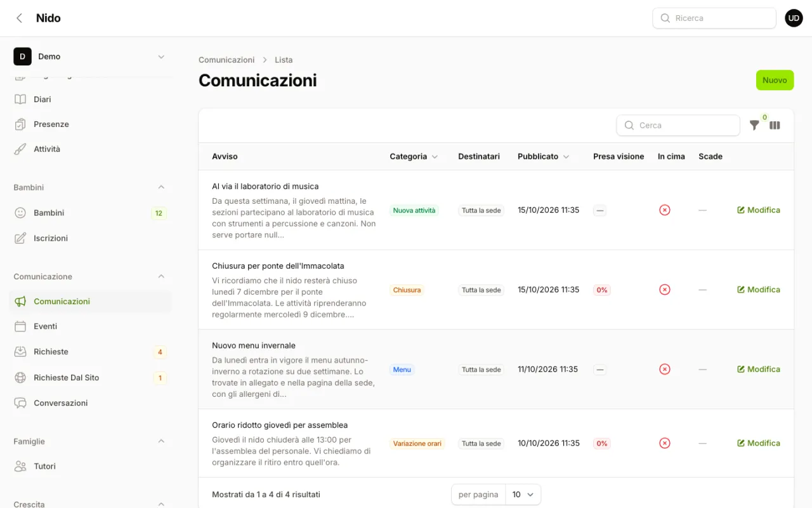
Task: Click Modifica for Al via il laboratorio
Action: click(x=759, y=210)
